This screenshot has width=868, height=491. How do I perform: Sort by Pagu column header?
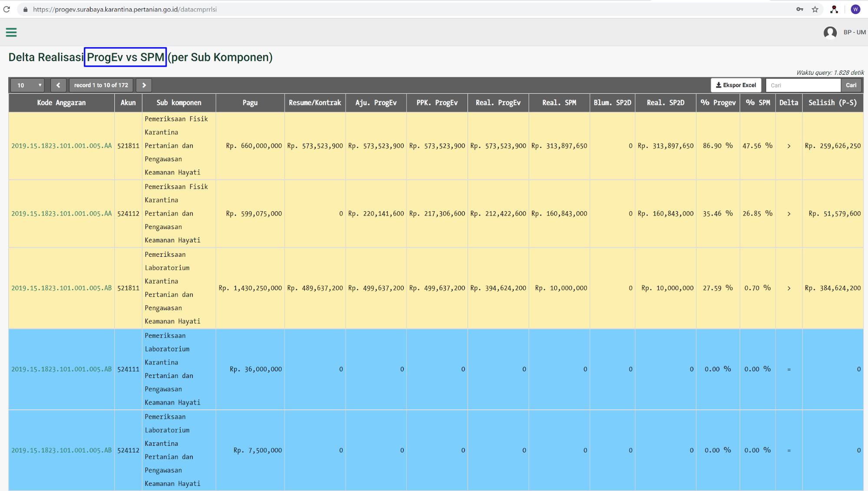tap(250, 103)
